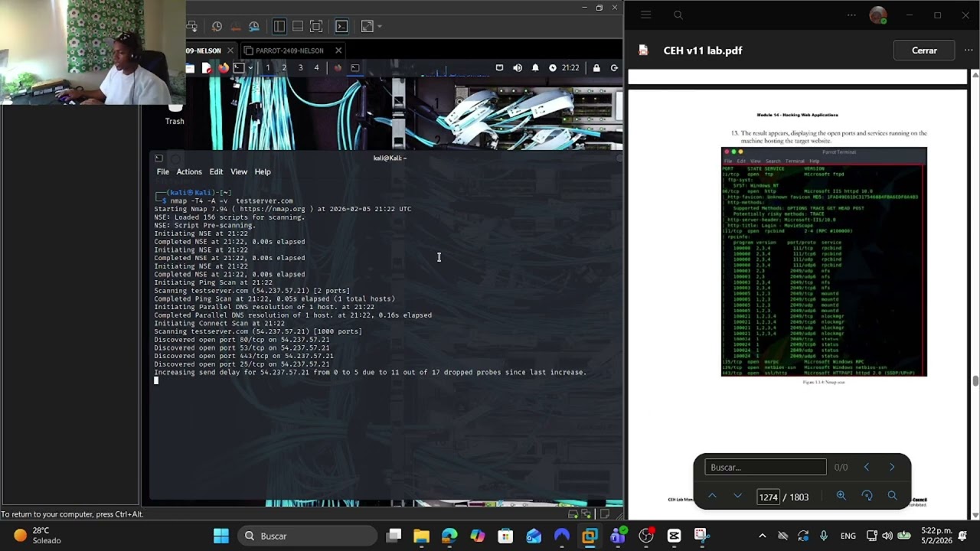The height and width of the screenshot is (551, 980).
Task: Click the page number field showing 1274
Action: pos(768,497)
